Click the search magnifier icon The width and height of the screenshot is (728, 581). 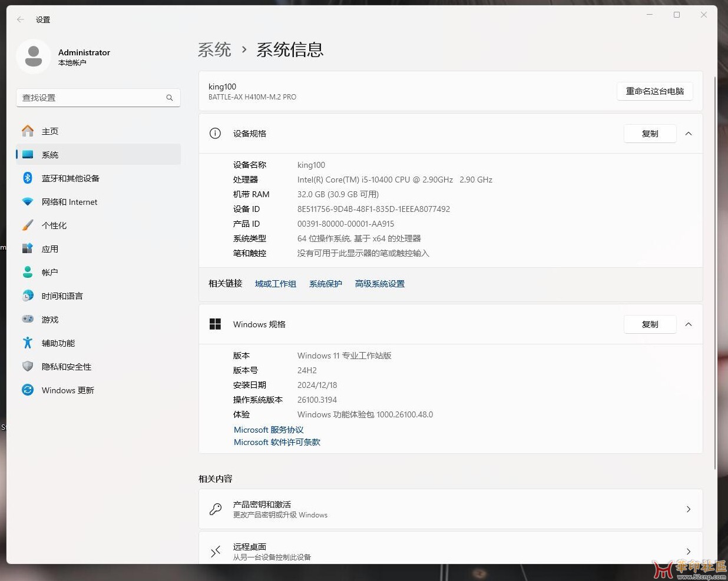click(170, 98)
